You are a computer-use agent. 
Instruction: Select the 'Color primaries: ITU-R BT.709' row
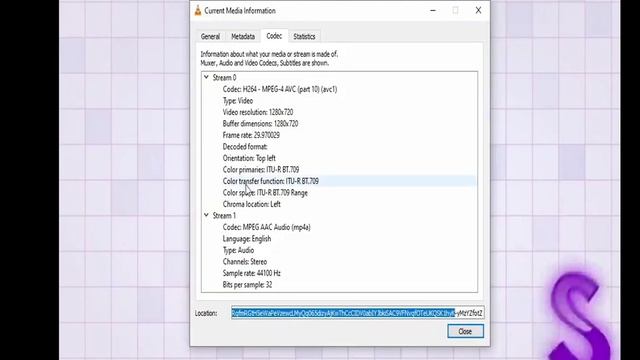(261, 169)
